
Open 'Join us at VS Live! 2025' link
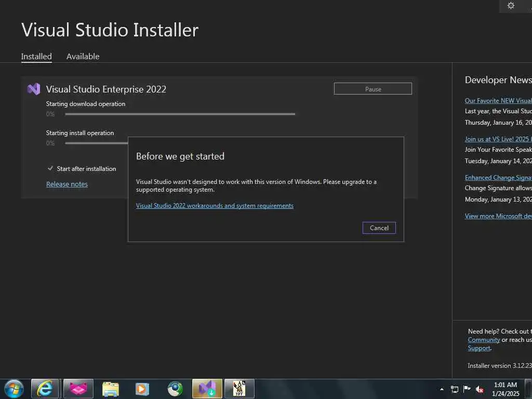pyautogui.click(x=498, y=139)
